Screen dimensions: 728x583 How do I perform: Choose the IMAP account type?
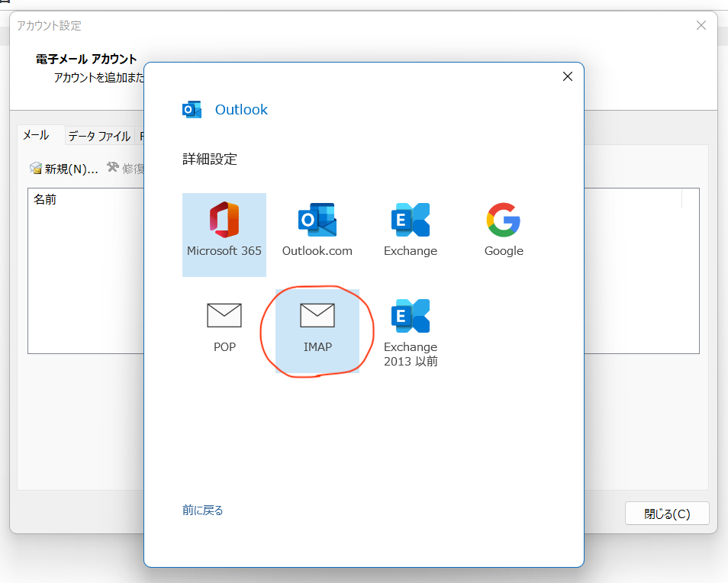click(317, 331)
